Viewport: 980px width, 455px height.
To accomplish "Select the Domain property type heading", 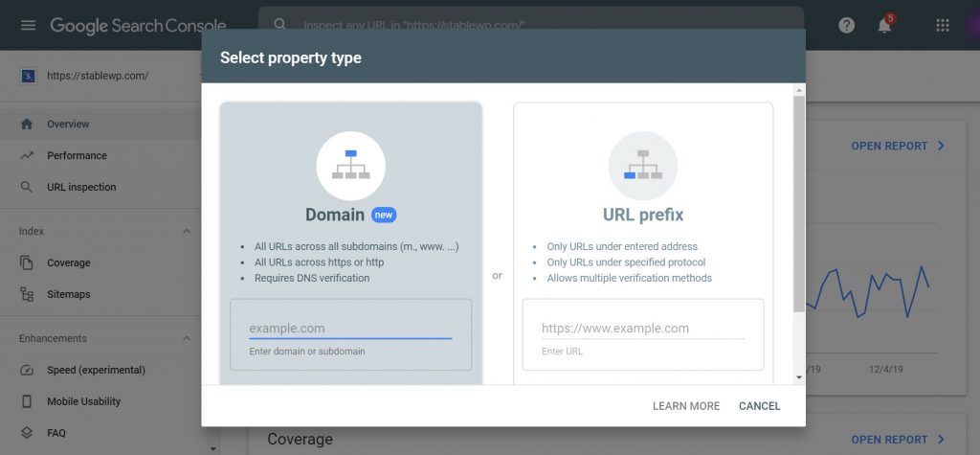I will 335,216.
